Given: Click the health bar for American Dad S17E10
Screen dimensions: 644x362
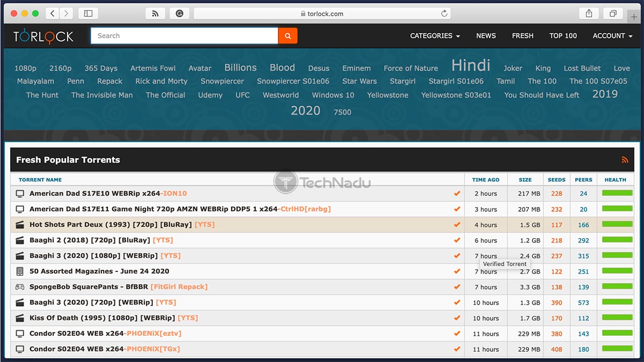Looking at the screenshot, I should pos(617,194).
